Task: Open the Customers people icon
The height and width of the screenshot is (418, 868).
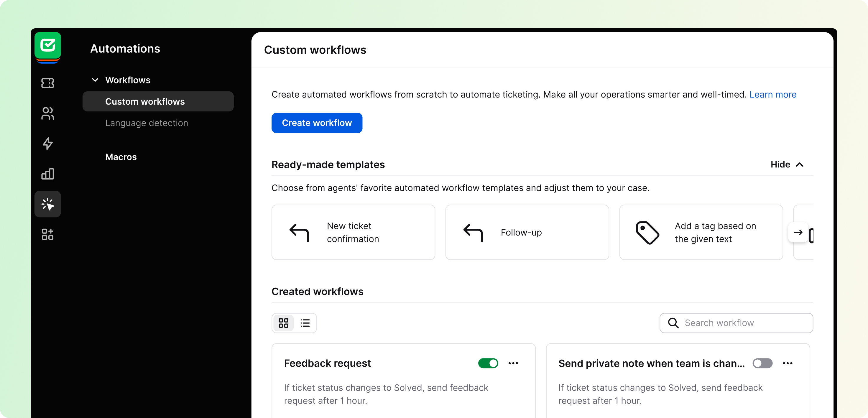Action: coord(47,113)
